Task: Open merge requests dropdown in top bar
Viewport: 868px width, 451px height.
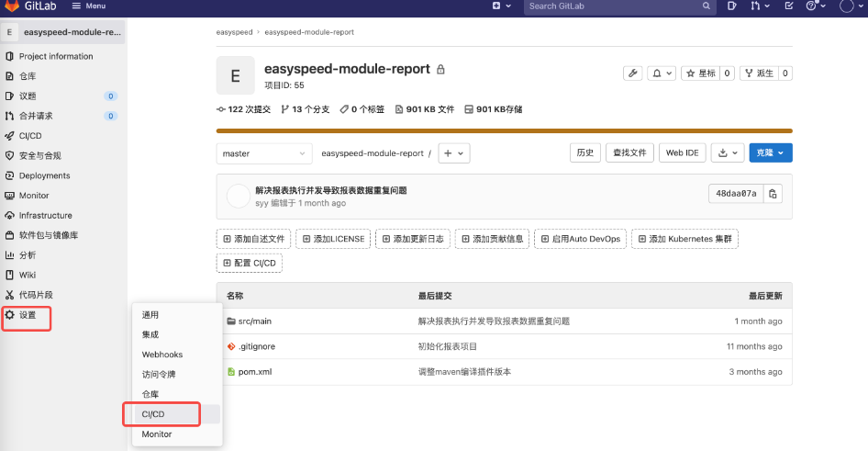Action: coord(760,6)
